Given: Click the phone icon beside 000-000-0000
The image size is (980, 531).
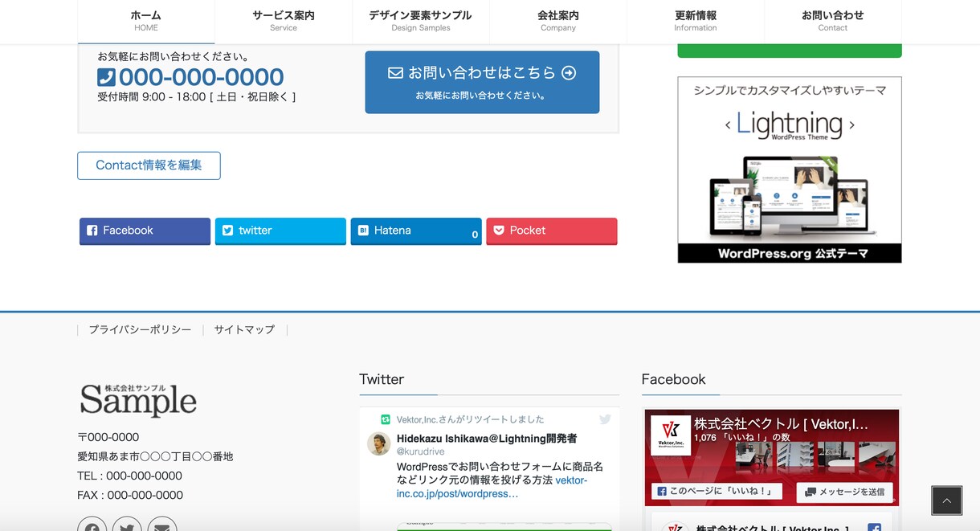Looking at the screenshot, I should pyautogui.click(x=106, y=77).
